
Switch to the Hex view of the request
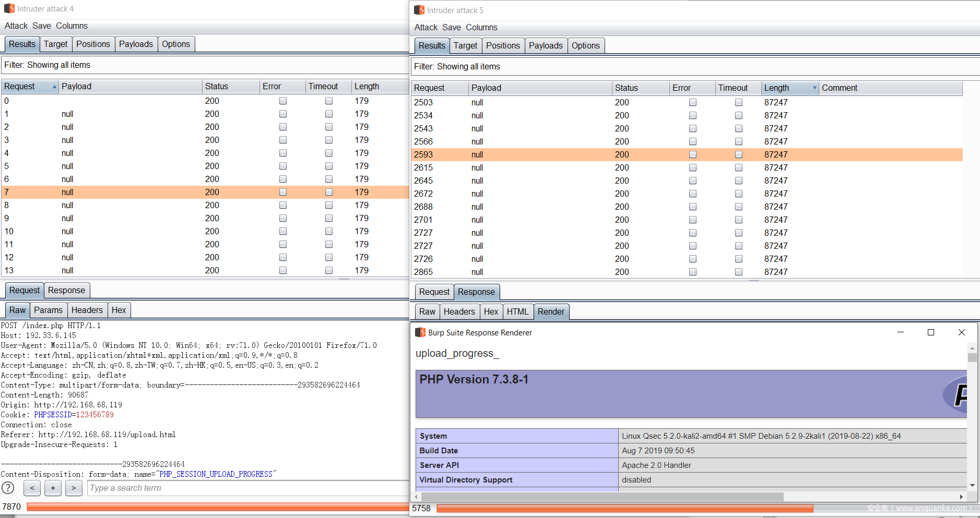click(119, 310)
